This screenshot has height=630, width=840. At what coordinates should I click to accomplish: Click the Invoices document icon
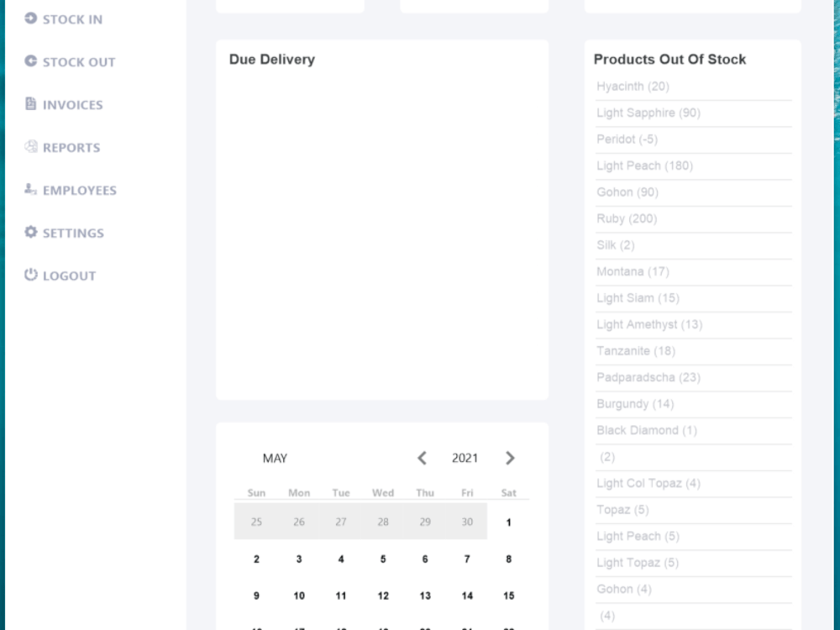(30, 103)
